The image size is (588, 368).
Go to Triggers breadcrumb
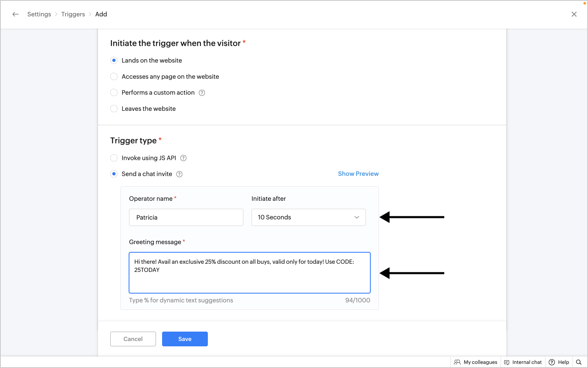pyautogui.click(x=73, y=14)
